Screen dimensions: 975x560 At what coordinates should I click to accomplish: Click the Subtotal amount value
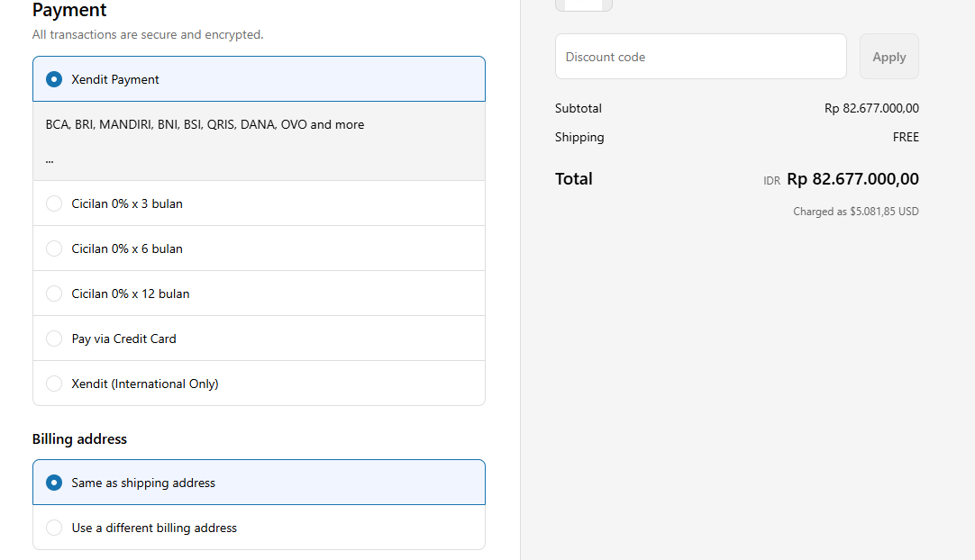click(x=871, y=108)
